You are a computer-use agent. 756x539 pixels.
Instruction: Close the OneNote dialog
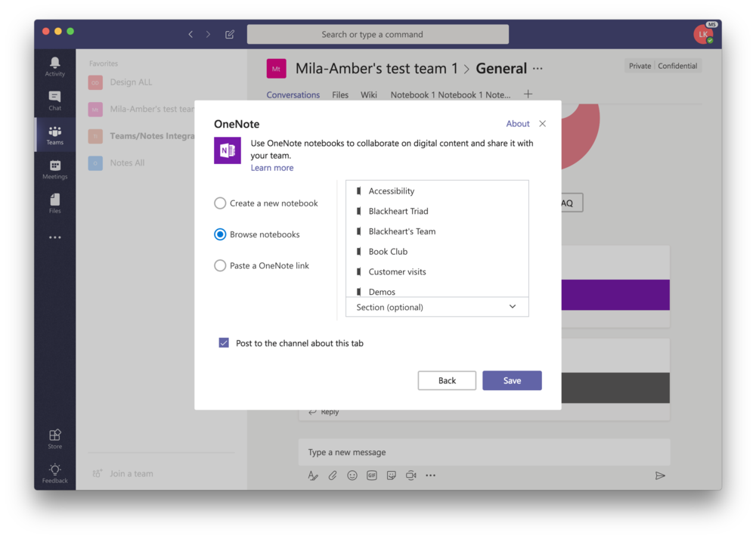pos(542,123)
